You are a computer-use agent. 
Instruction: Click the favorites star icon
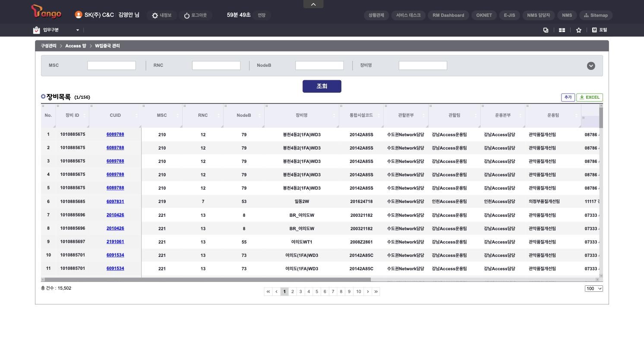pyautogui.click(x=579, y=30)
